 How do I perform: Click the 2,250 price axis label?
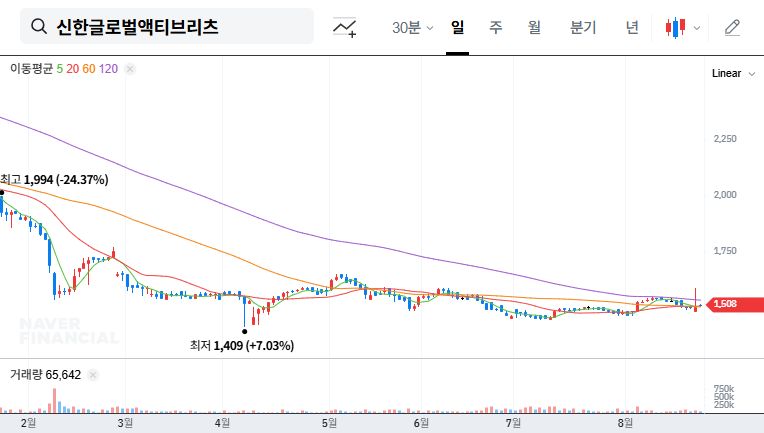pyautogui.click(x=725, y=139)
